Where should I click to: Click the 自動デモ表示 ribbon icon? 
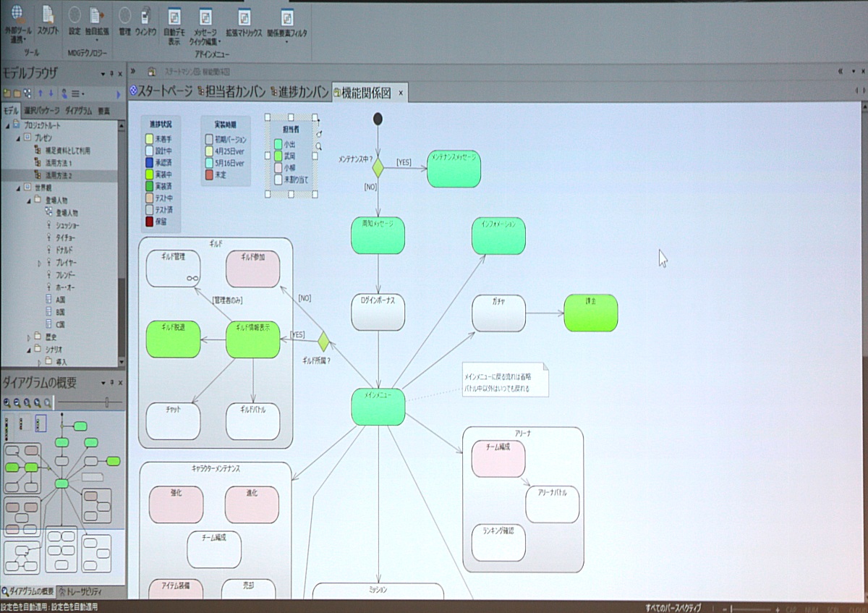pyautogui.click(x=174, y=17)
